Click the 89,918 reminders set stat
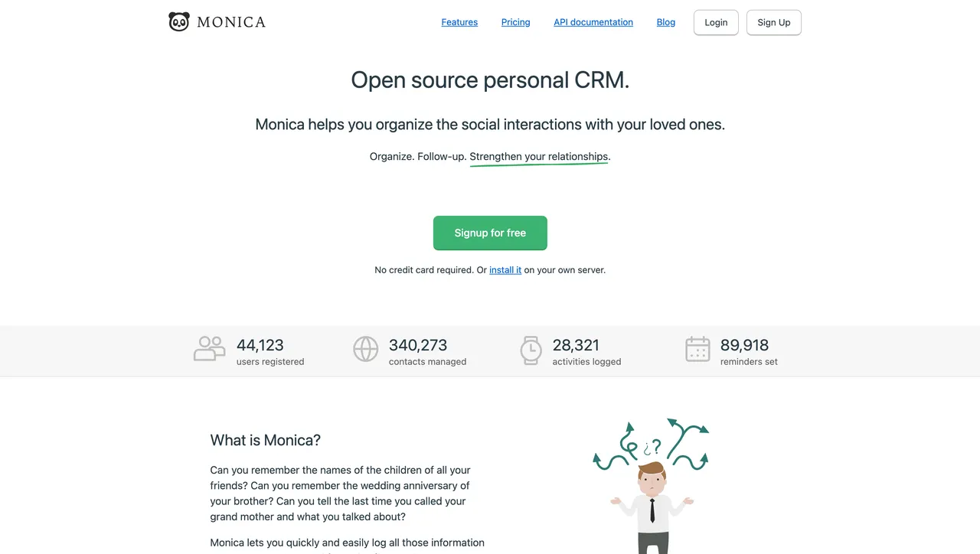Screen dimensions: 980x554 (749, 352)
